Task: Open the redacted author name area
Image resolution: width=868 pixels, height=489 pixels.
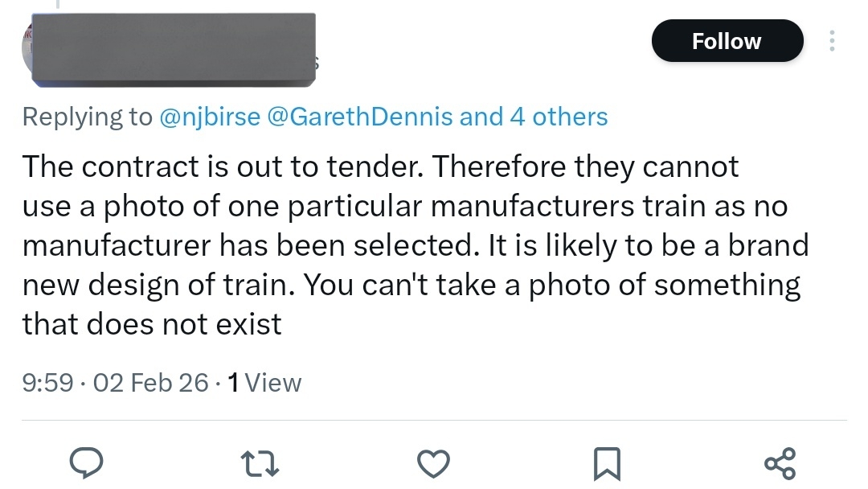Action: (173, 50)
